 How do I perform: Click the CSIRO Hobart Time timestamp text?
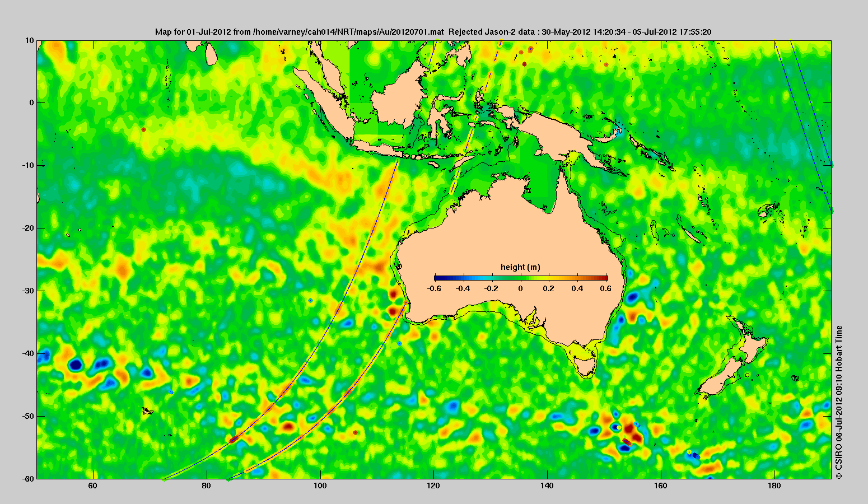click(839, 402)
